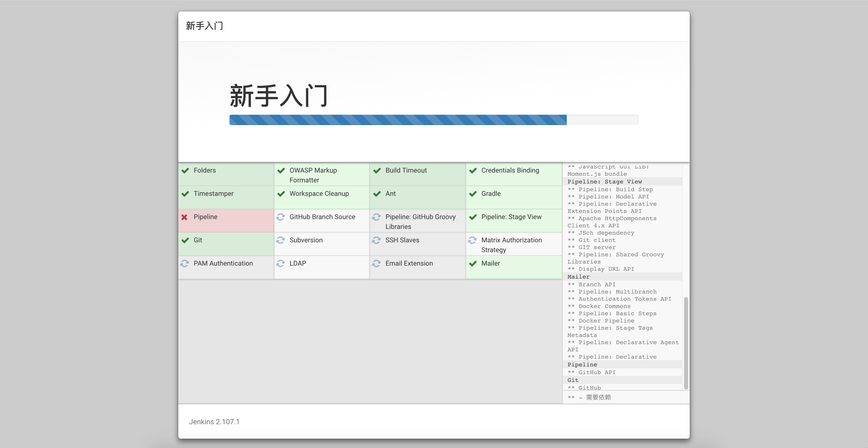Click the red X icon beside Pipeline

click(184, 217)
